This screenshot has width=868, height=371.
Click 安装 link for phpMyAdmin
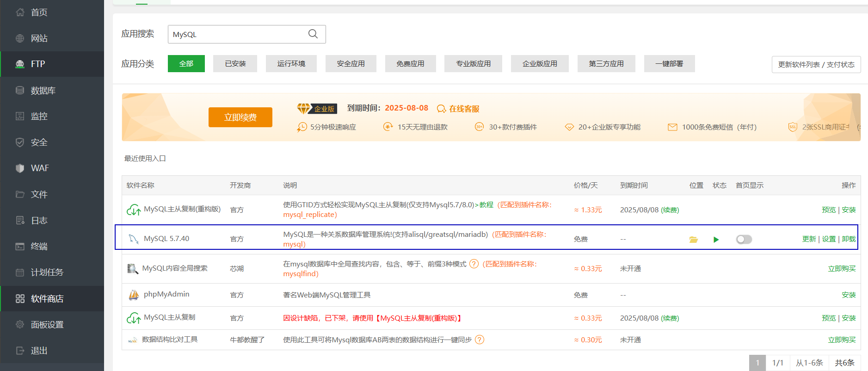click(849, 295)
